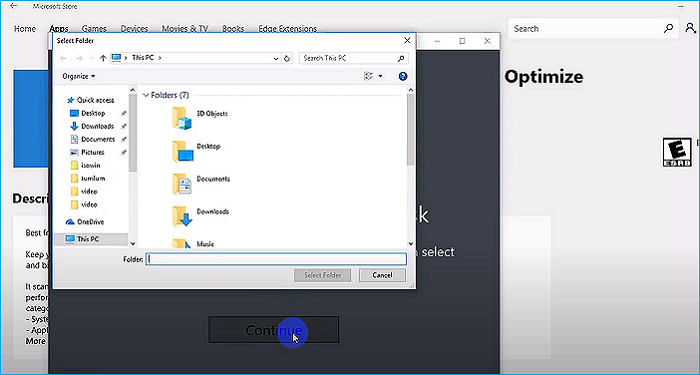
Task: Refresh the This PC address bar
Action: tap(287, 58)
